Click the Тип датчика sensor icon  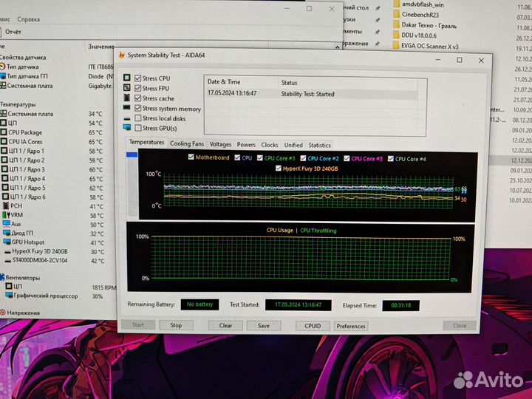coord(2,66)
